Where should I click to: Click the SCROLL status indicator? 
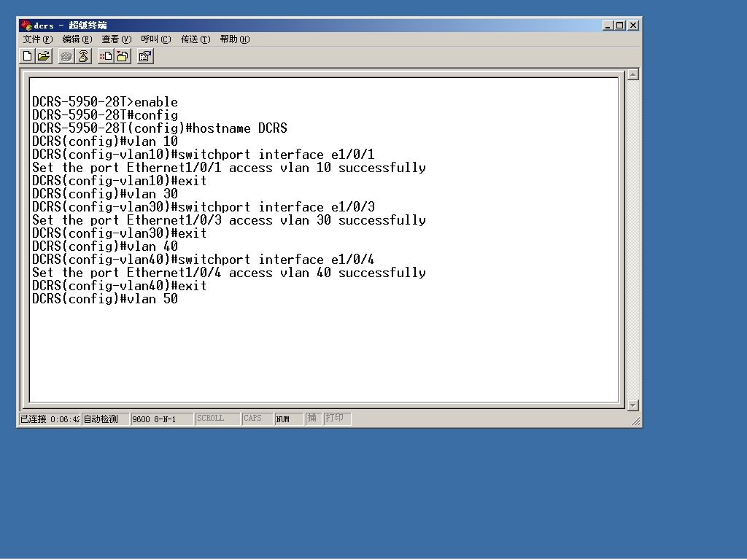pyautogui.click(x=217, y=419)
